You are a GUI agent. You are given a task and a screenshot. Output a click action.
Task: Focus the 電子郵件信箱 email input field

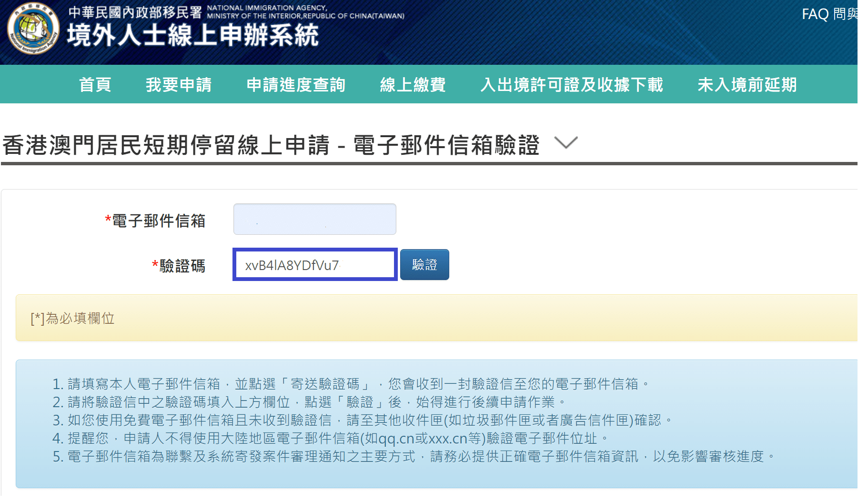click(314, 219)
